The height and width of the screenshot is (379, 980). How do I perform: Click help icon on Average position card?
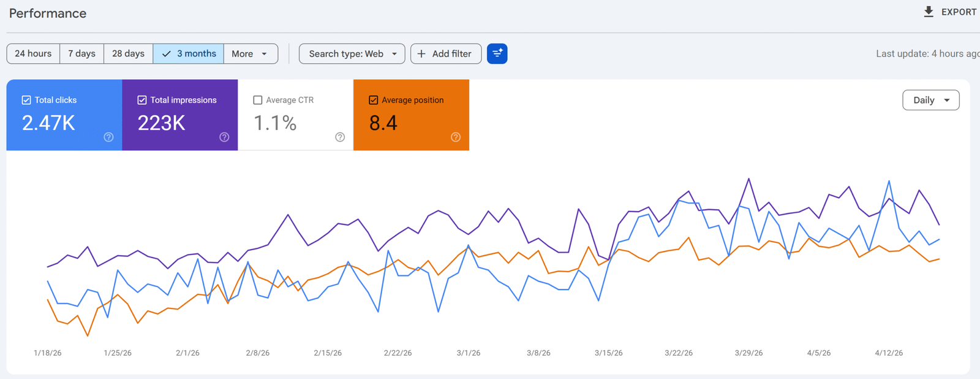456,137
